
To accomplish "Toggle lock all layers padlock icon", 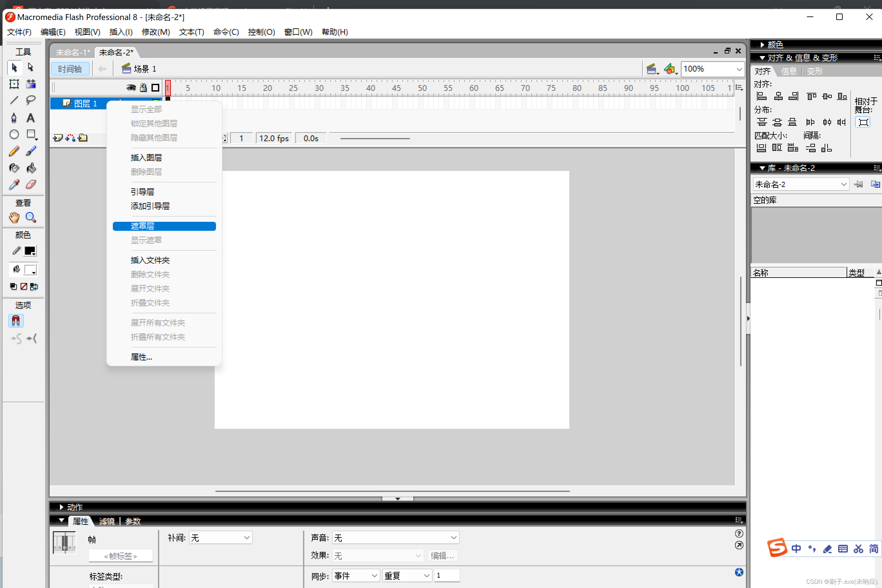I will point(143,88).
